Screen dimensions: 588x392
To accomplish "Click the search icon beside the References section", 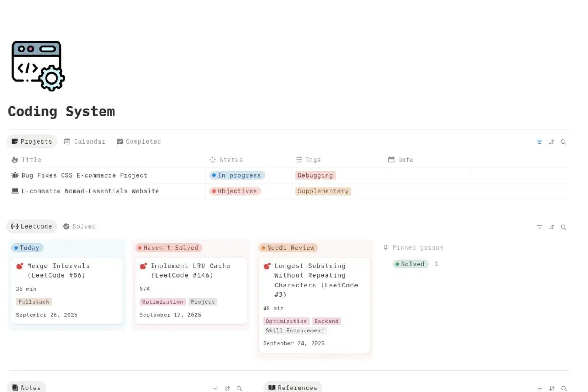I will pos(563,388).
